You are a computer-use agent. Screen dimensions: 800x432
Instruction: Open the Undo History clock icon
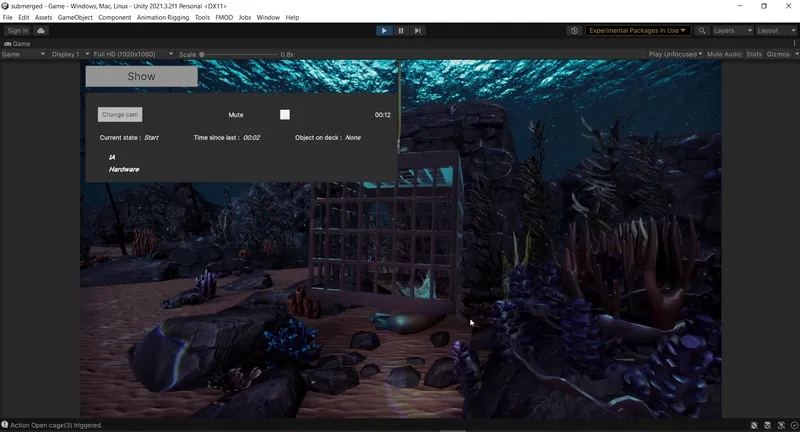coord(574,31)
